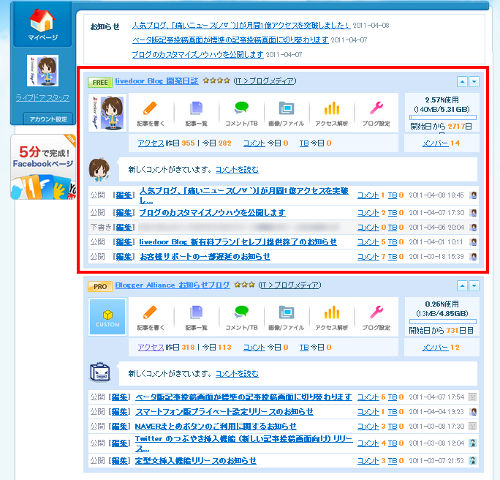Screen dimensions: 500x480
Task: Click author icon on 2011-03-08 12:04 row
Action: coord(473,443)
